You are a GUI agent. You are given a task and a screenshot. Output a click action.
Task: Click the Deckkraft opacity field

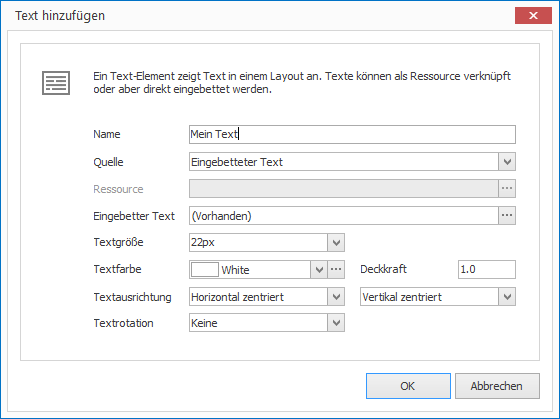[x=487, y=269]
